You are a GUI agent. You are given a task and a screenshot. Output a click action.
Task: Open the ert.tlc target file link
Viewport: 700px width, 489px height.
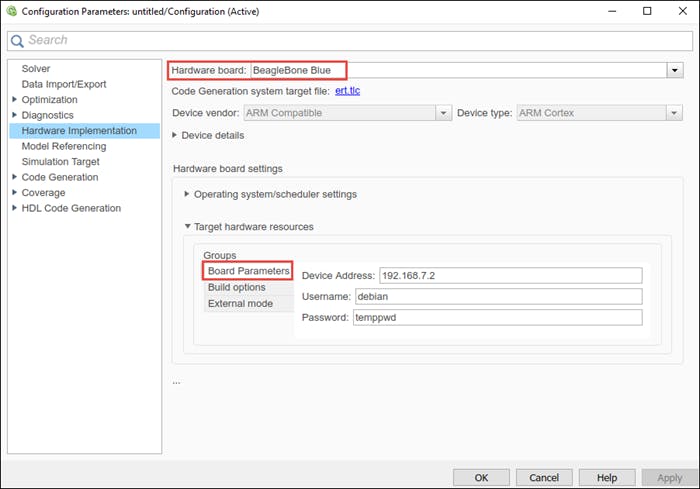click(347, 91)
